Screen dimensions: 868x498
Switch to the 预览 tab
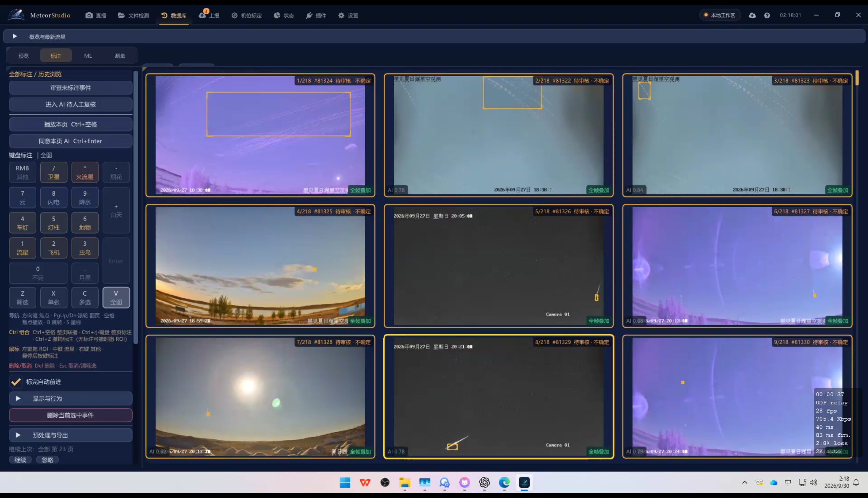tap(24, 55)
